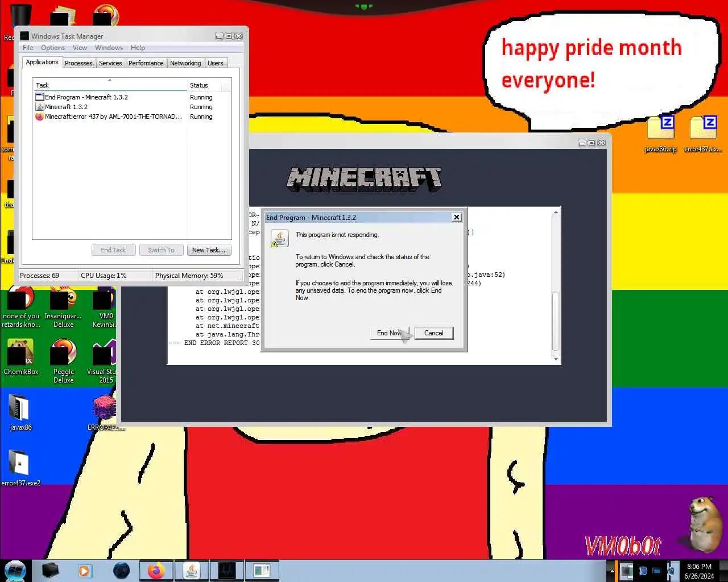The image size is (728, 582).
Task: Select the 'Minecraft 1.3.2' task row
Action: tap(132, 107)
